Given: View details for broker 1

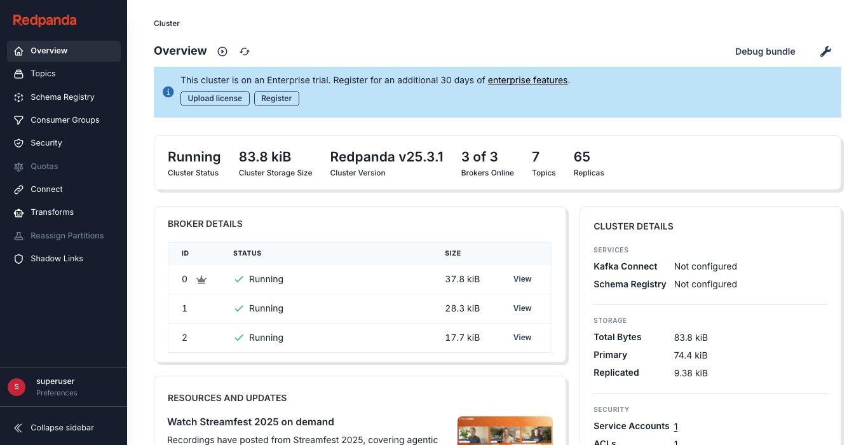Looking at the screenshot, I should (x=522, y=308).
